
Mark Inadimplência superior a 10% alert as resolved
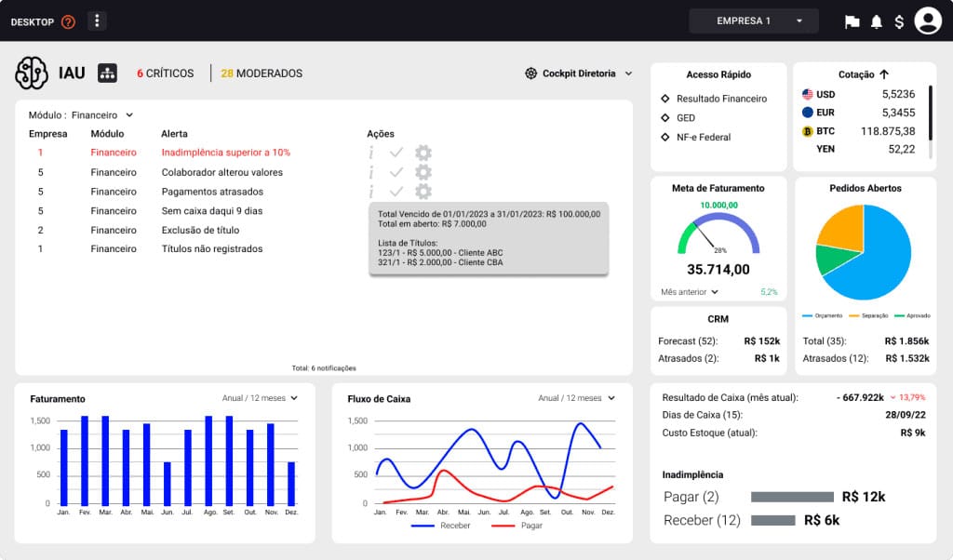point(396,152)
